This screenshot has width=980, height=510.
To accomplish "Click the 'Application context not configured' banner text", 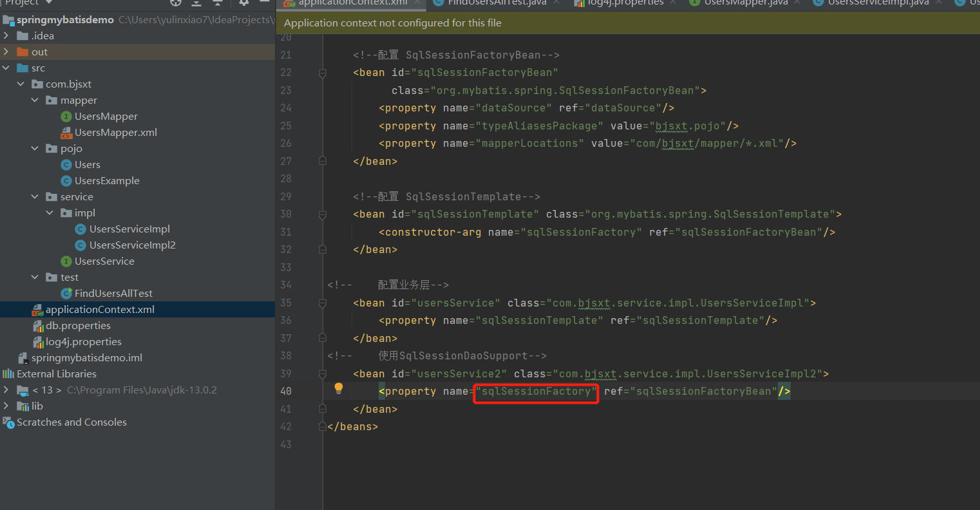I will 393,23.
